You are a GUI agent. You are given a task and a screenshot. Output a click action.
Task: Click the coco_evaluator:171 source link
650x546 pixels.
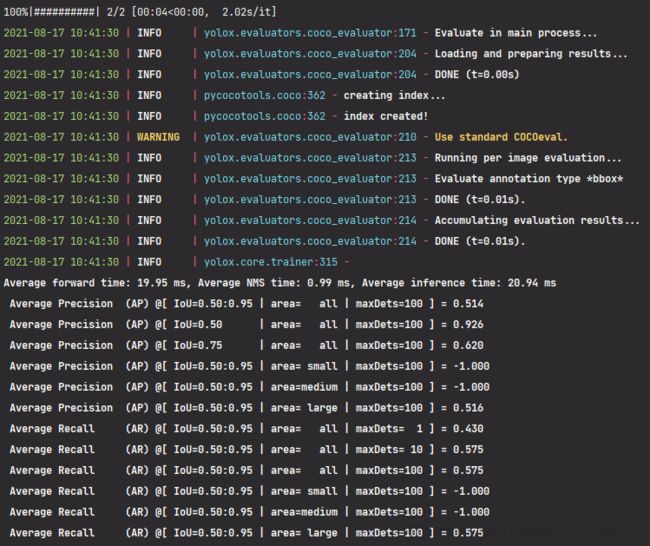point(310,33)
